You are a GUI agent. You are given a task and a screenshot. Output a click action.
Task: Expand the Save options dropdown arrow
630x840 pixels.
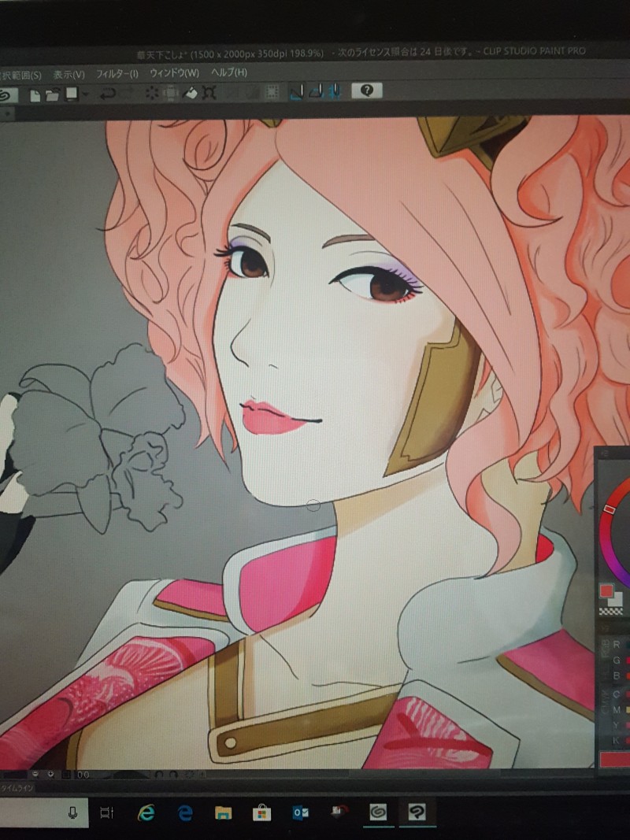(85, 94)
